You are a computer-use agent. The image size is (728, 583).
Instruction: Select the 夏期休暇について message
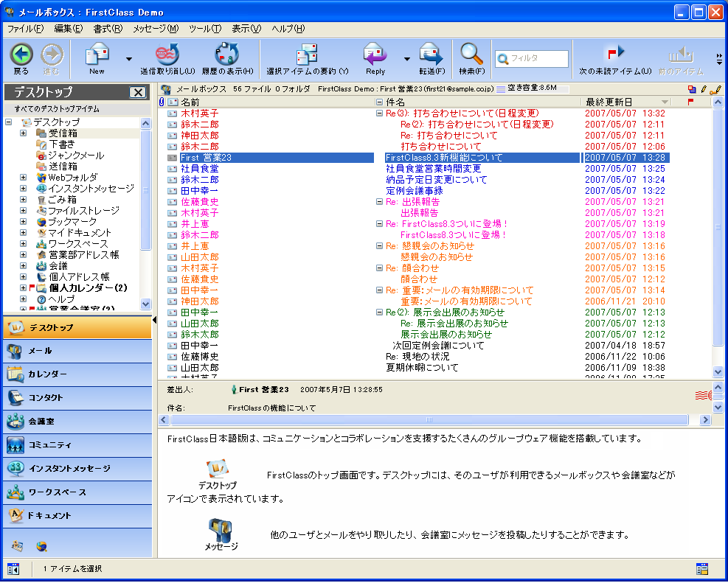[422, 368]
